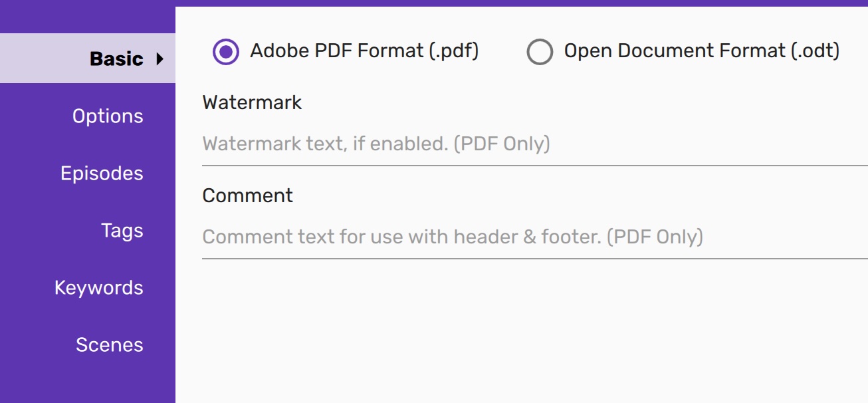Image resolution: width=868 pixels, height=403 pixels.
Task: Click the 'Adobe PDF Format (.pdf)' label text
Action: click(x=364, y=51)
